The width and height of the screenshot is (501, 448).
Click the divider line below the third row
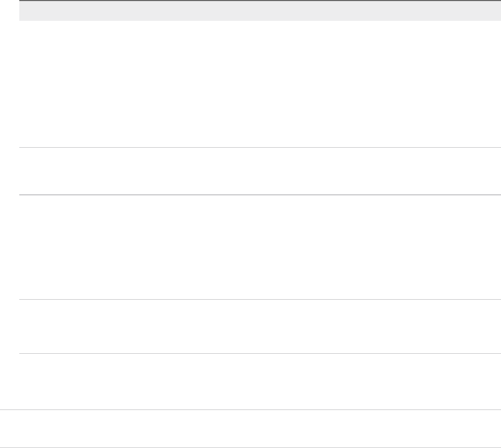click(x=256, y=299)
